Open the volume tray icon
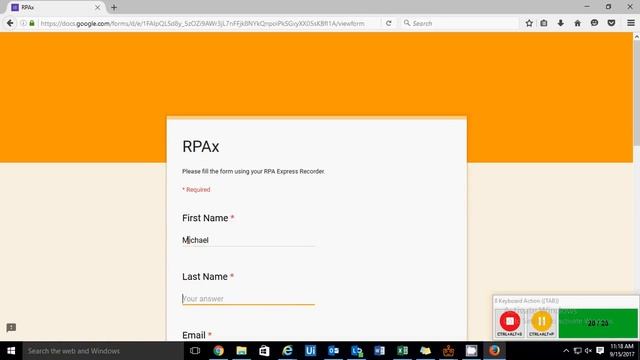 click(x=588, y=351)
